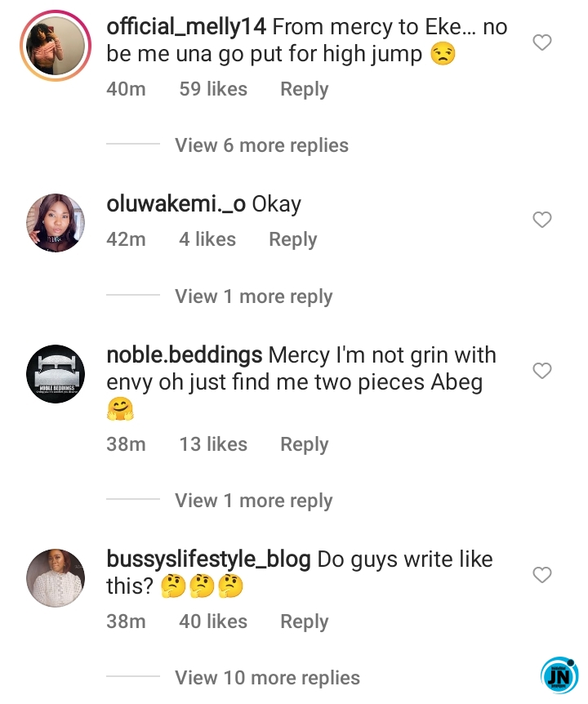Open bussyslifestyle_blog's profile avatar
This screenshot has height=704, width=588.
point(56,578)
